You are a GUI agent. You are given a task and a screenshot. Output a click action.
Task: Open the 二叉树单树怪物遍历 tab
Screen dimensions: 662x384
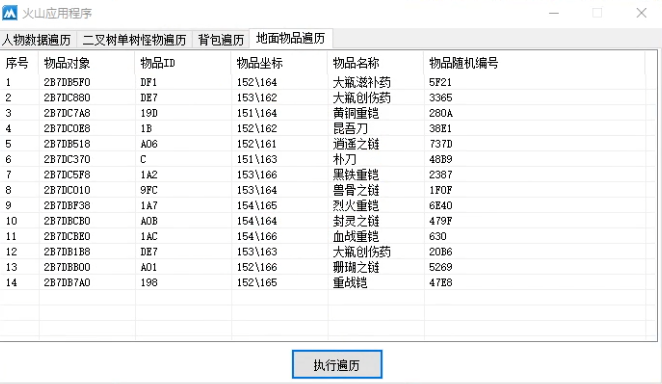point(134,40)
